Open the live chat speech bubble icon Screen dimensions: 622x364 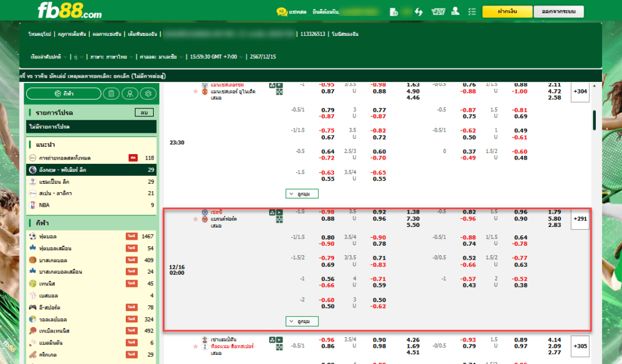[x=282, y=12]
